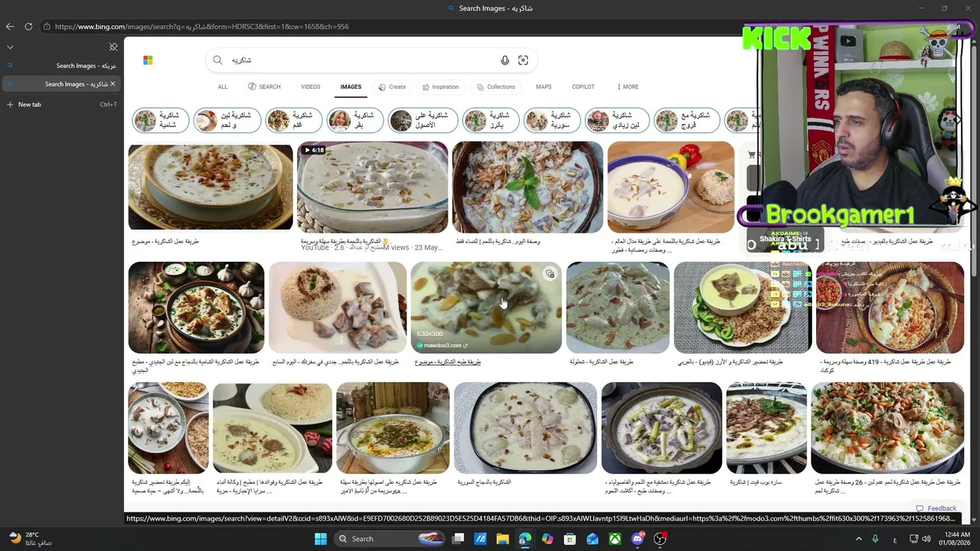Select the 'شاكرية بقر' suggestion chip
980x551 pixels.
354,120
